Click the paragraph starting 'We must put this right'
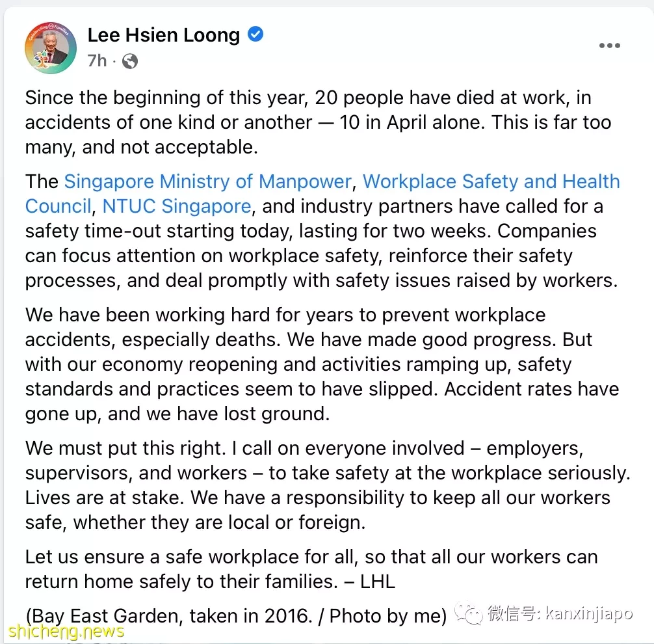The width and height of the screenshot is (654, 644). click(328, 485)
